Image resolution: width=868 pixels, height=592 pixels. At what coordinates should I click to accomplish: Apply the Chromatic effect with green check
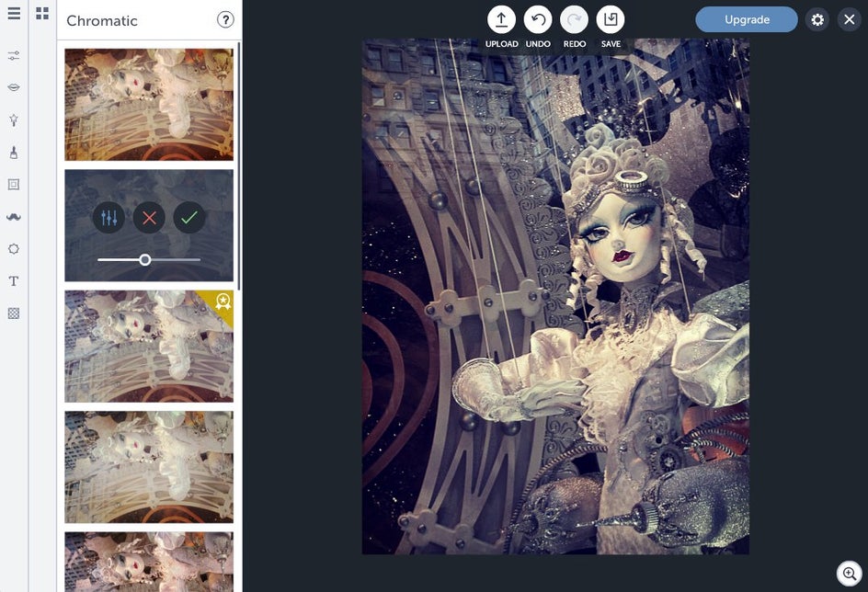(x=189, y=218)
